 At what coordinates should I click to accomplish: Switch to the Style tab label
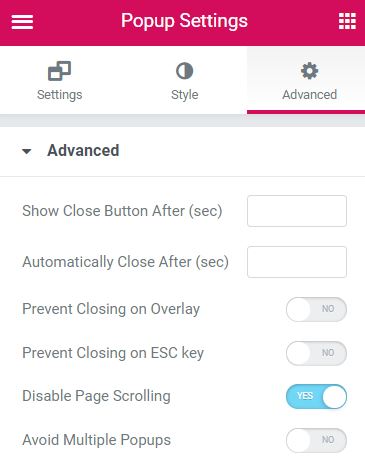pyautogui.click(x=184, y=95)
